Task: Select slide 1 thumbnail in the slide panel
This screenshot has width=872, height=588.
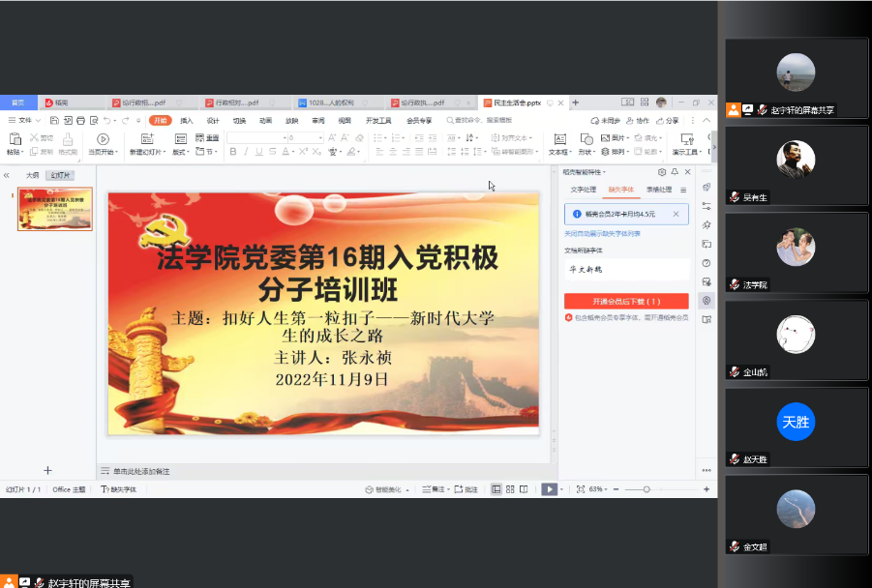Action: [x=55, y=209]
